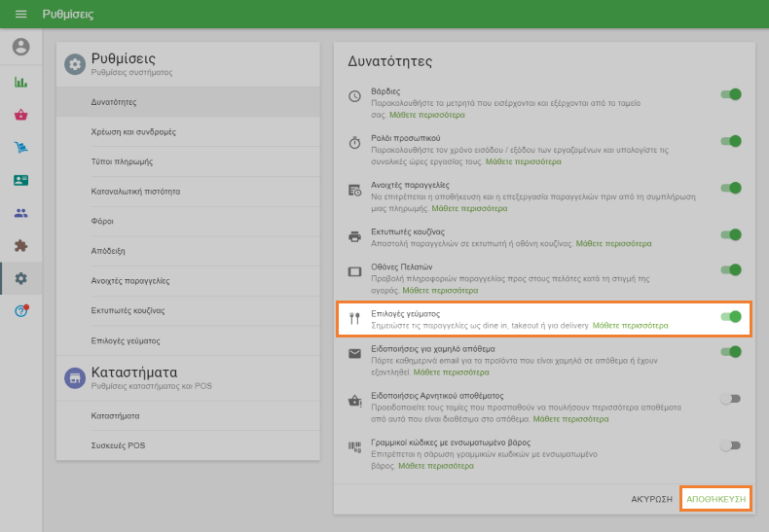Open the integrations puzzle piece icon
769x532 pixels.
pyautogui.click(x=20, y=246)
